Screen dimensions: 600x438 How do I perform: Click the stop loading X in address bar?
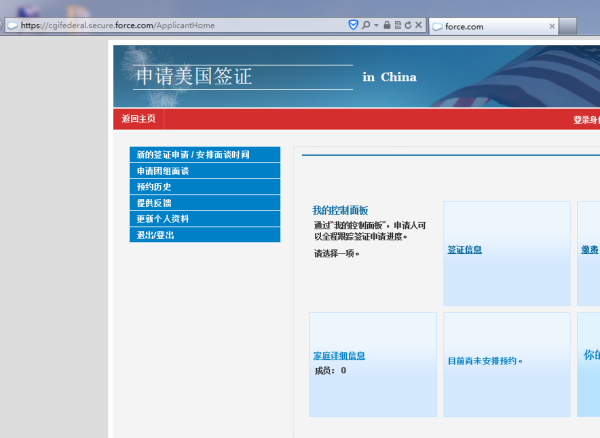pos(419,25)
